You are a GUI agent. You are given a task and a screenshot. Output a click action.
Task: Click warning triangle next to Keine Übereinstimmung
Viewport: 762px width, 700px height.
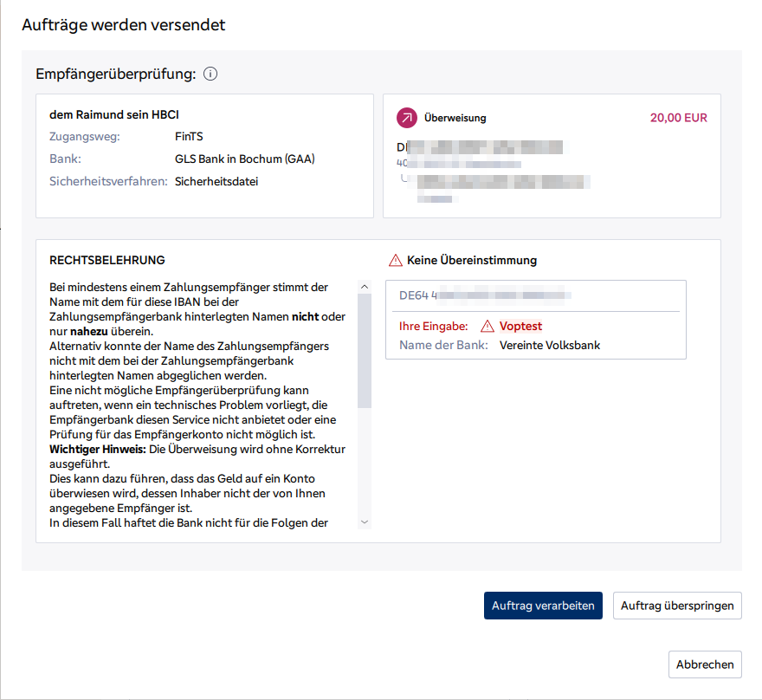pos(396,260)
